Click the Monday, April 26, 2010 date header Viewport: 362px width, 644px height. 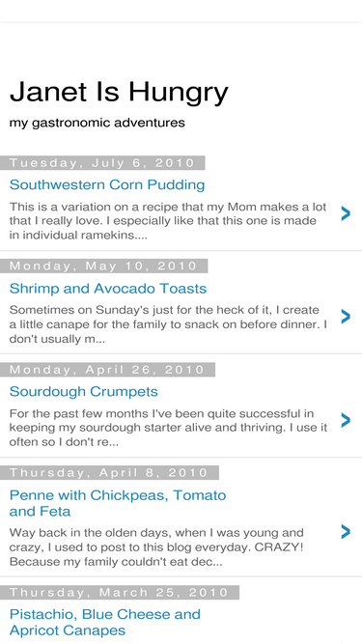[107, 369]
